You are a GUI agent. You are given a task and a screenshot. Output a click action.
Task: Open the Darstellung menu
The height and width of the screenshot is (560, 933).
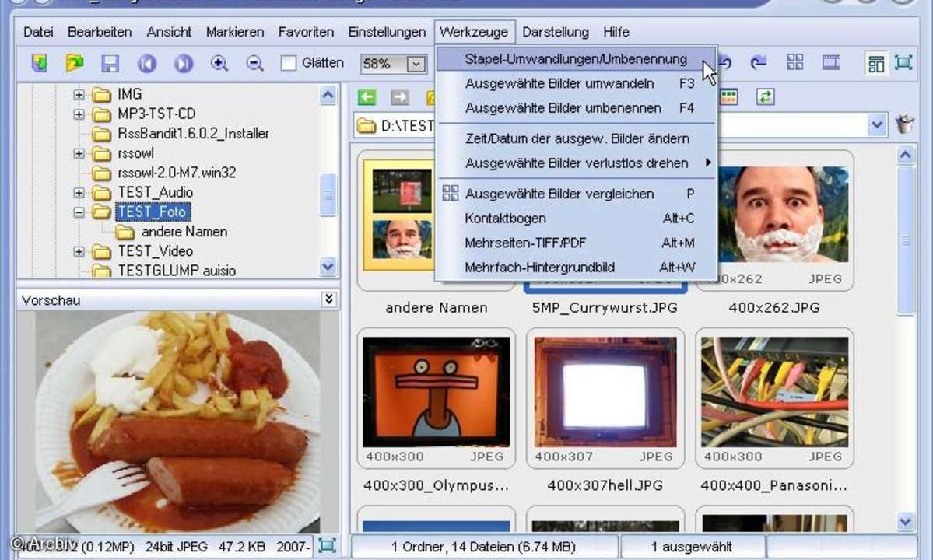coord(555,32)
